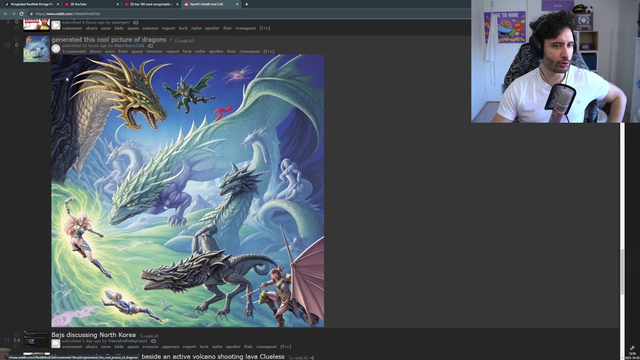Viewport: 640px width, 360px height.
Task: Switch to the YouTube tab
Action: (91, 4)
